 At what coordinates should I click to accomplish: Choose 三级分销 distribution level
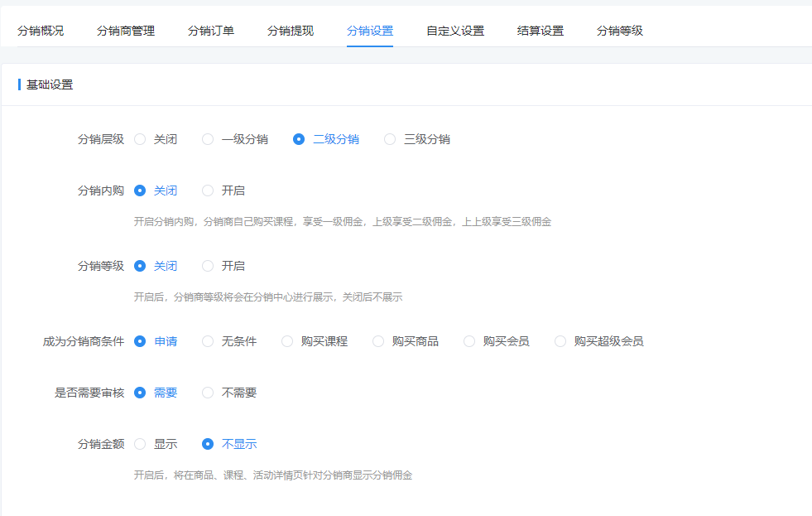[x=417, y=139]
